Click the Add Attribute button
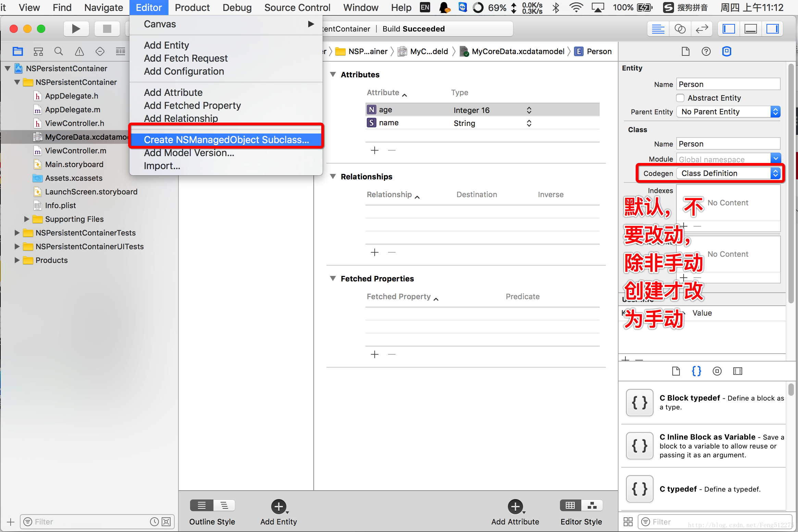Viewport: 798px width, 532px height. [x=515, y=507]
